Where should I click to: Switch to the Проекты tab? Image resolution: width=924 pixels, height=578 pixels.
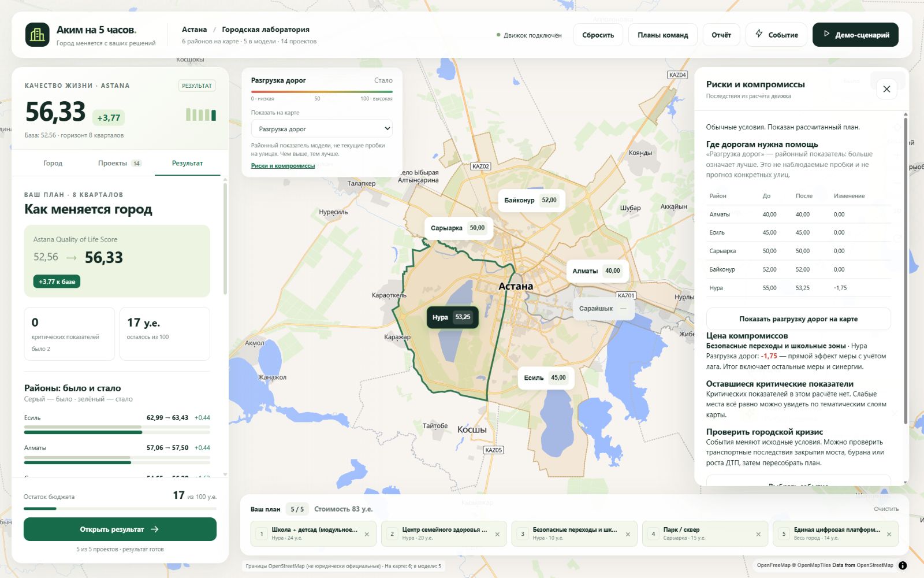point(120,164)
